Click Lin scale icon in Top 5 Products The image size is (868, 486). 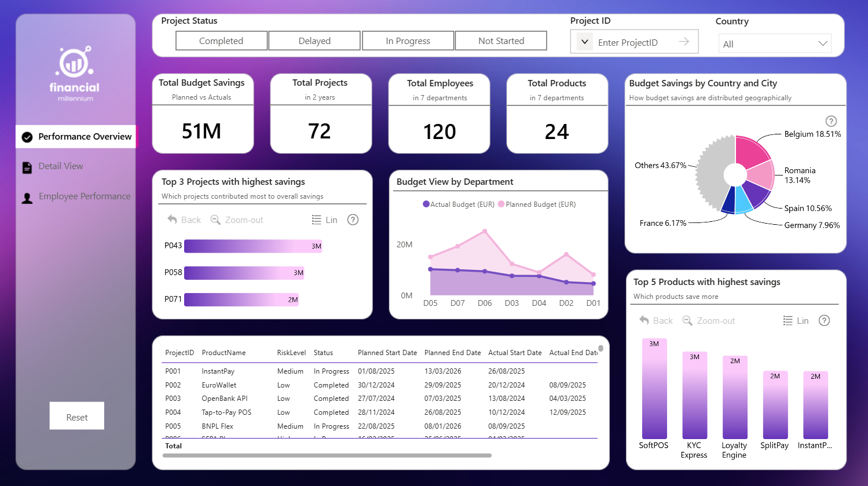788,320
